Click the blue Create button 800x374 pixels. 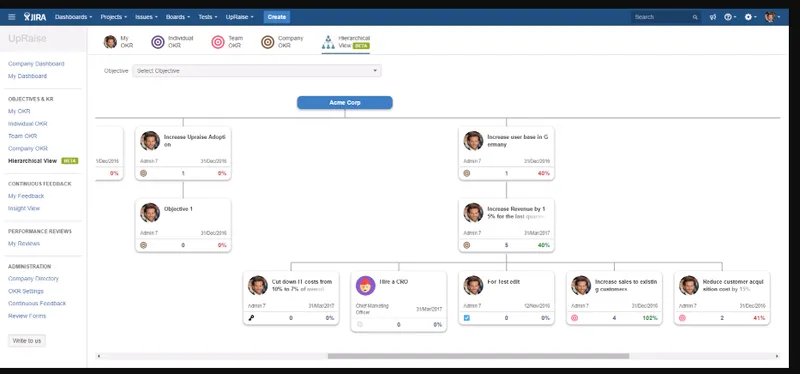(277, 17)
